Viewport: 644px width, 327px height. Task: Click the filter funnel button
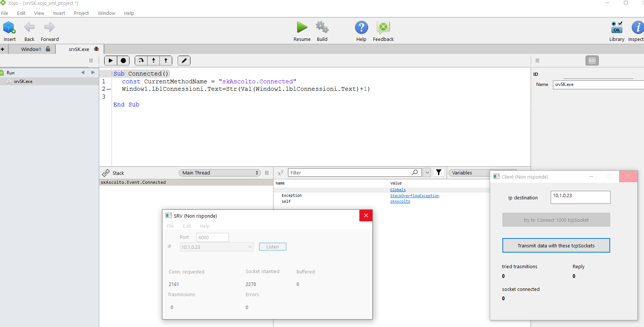point(439,173)
